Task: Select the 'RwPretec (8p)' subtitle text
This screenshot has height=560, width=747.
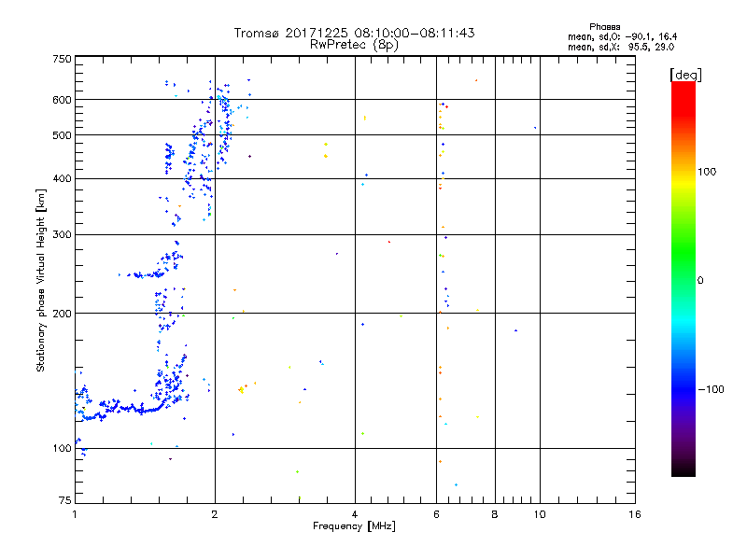Action: point(355,45)
